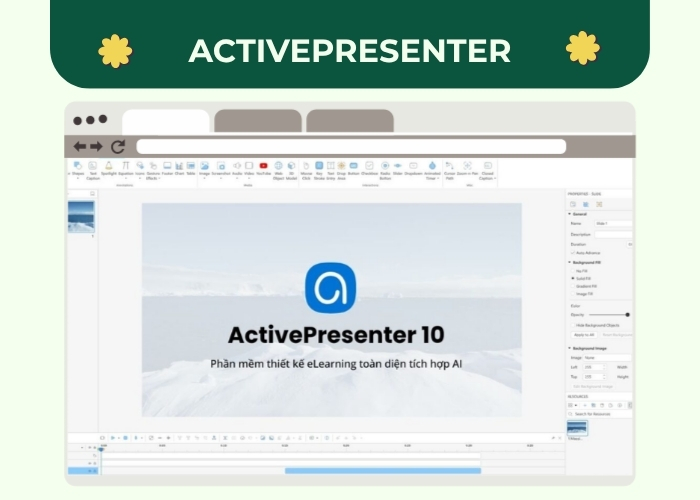Image resolution: width=700 pixels, height=500 pixels.
Task: Click the Search for Resources field
Action: [600, 414]
